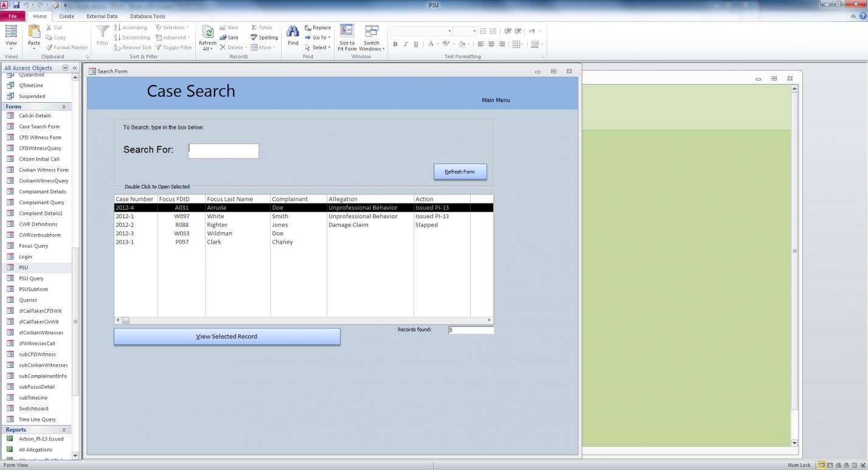
Task: Toggle Italic formatting
Action: tap(405, 44)
